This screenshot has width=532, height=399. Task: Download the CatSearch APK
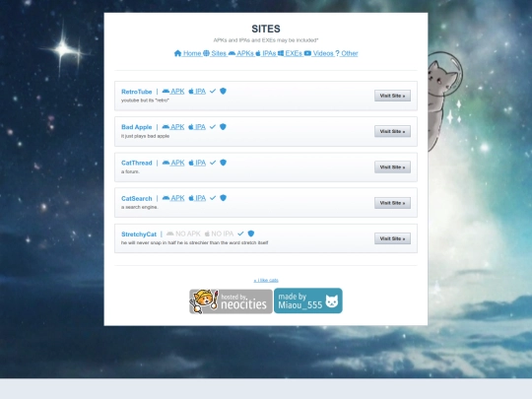173,198
